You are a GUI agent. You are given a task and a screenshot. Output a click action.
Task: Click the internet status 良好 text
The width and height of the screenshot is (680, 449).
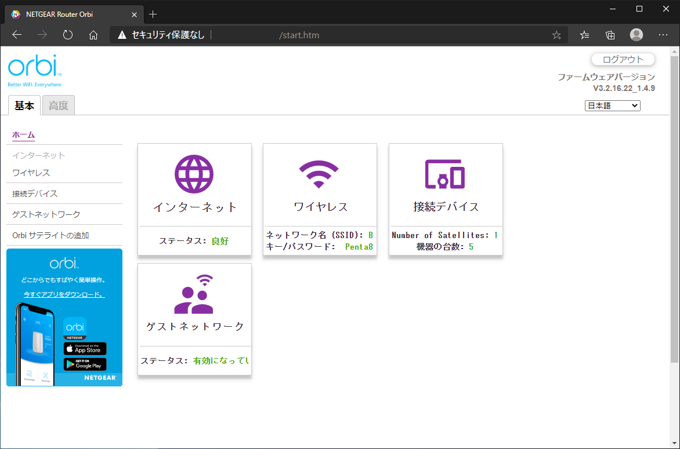pyautogui.click(x=220, y=241)
